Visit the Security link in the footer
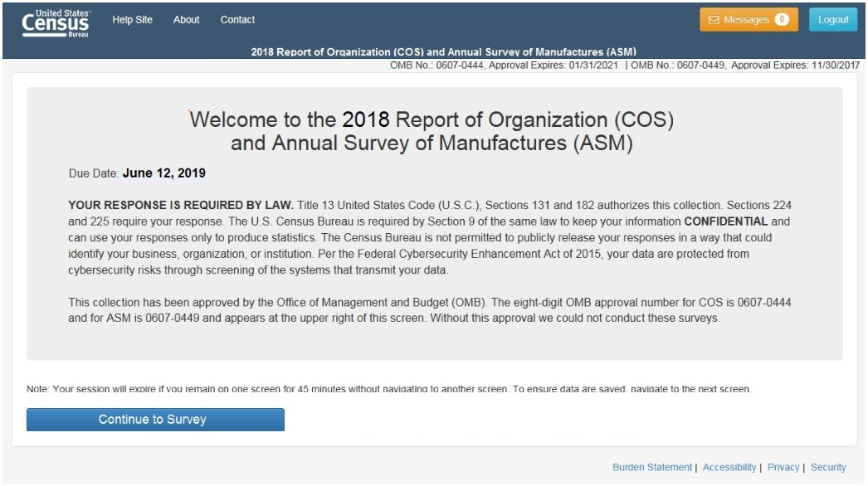Screen dimensions: 868x486 tap(827, 468)
